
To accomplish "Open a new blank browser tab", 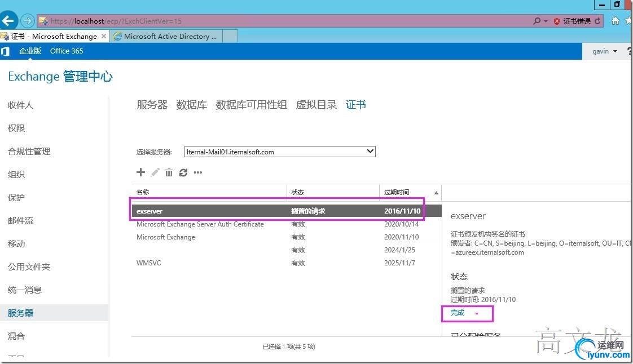I will [230, 36].
